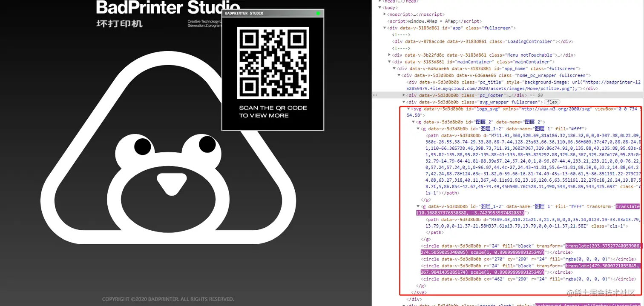
Task: Collapse the 图层_1-2 group without transform
Action: click(418, 129)
